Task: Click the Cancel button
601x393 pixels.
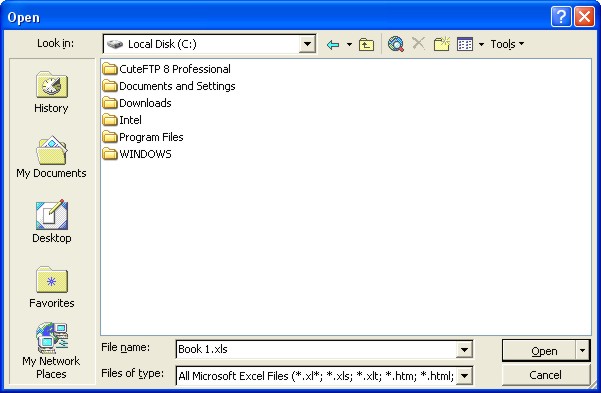Action: click(545, 375)
